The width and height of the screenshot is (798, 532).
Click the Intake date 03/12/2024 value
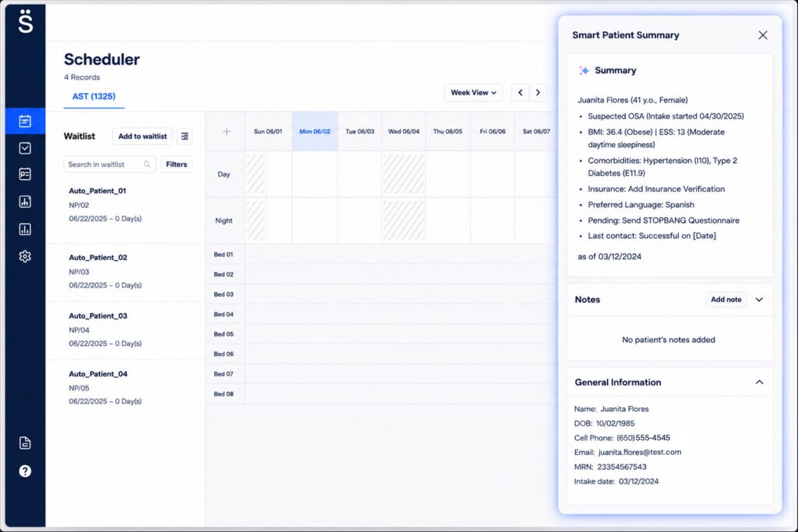[x=638, y=481]
